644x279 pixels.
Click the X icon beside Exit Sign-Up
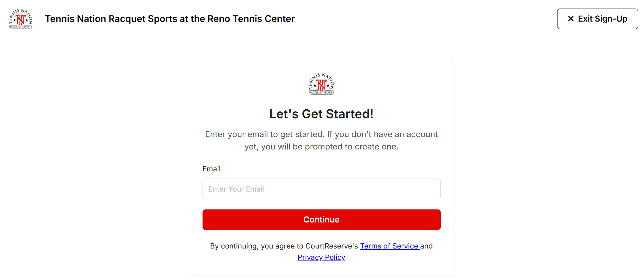coord(571,19)
